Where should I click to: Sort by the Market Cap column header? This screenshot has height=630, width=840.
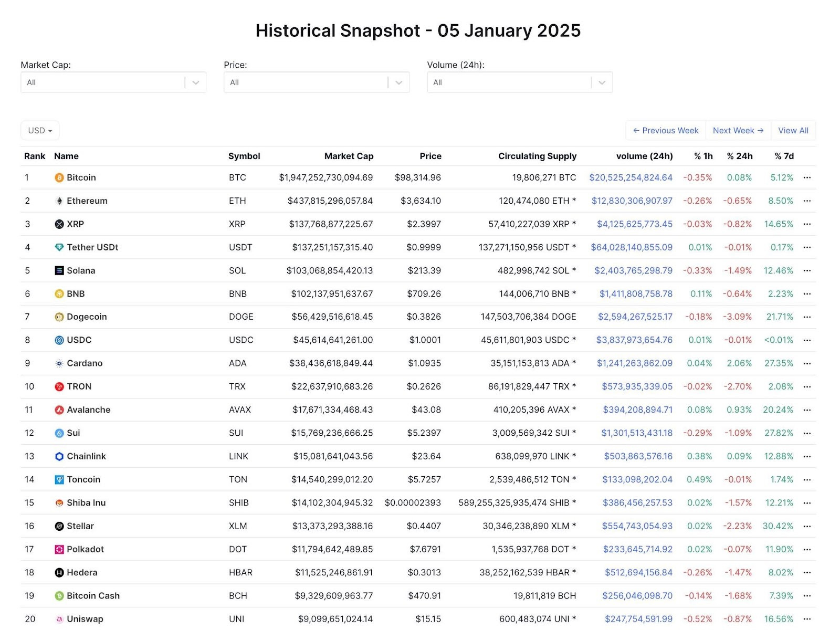pos(349,156)
